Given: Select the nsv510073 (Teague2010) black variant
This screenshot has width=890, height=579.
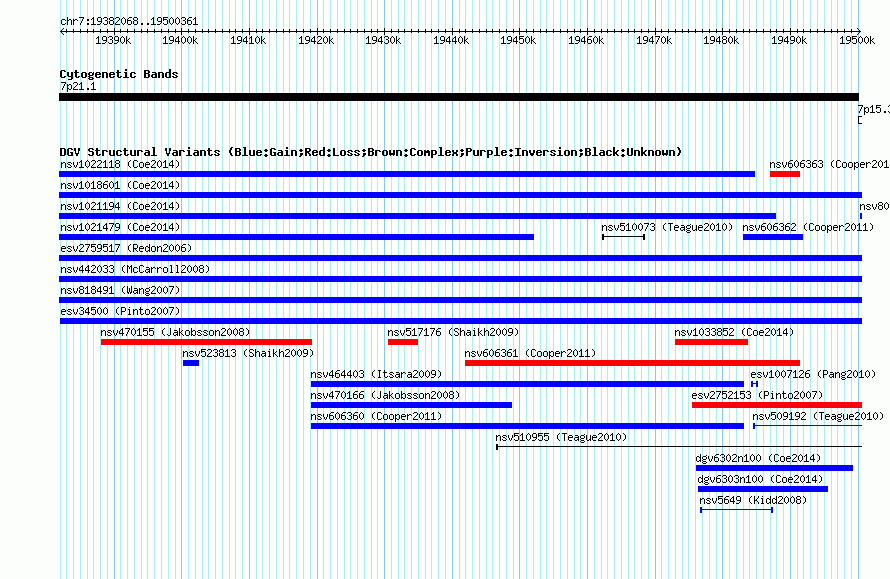Looking at the screenshot, I should (x=623, y=237).
